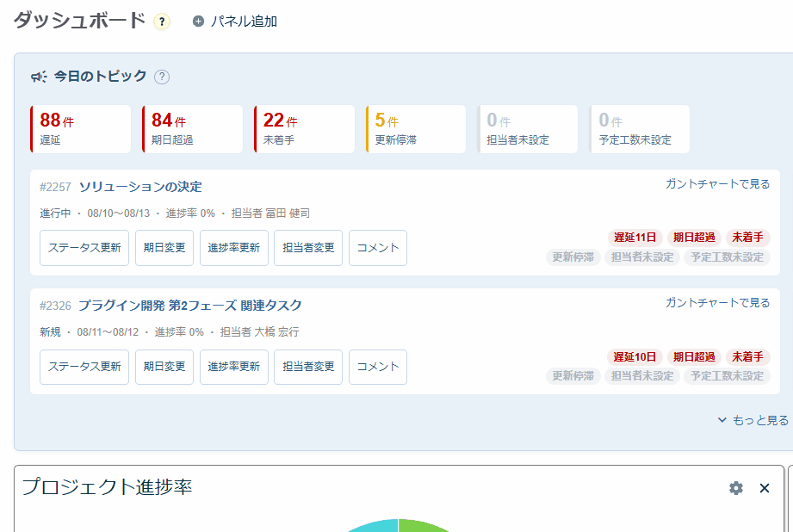Click the パネル追加 link
Viewport: 793px width, 532px height.
pos(244,22)
